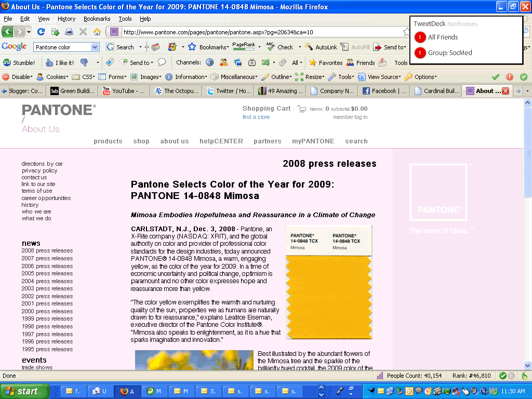532x399 pixels.
Task: Click the find a store link
Action: tap(256, 117)
